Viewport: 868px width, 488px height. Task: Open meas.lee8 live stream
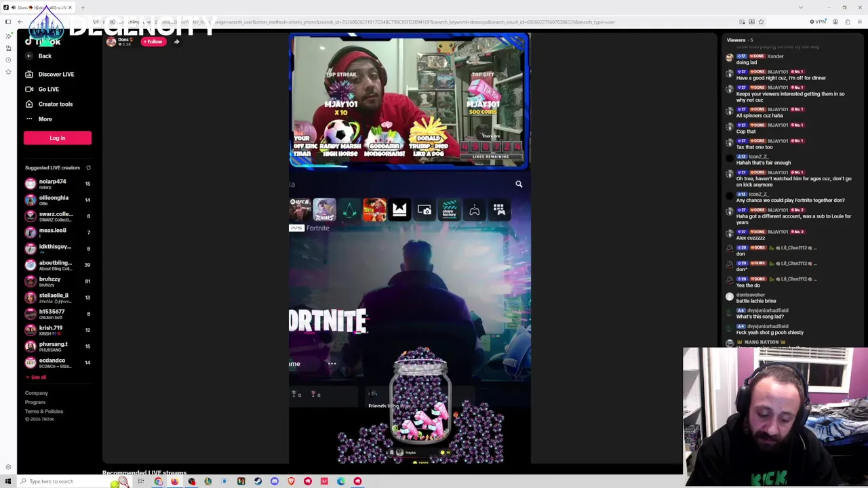point(58,232)
